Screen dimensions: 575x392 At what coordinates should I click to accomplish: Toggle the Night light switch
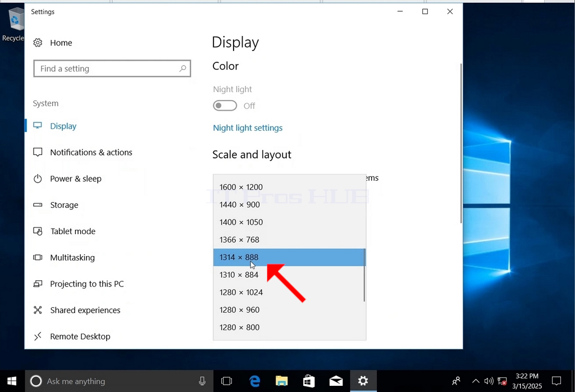pos(225,106)
